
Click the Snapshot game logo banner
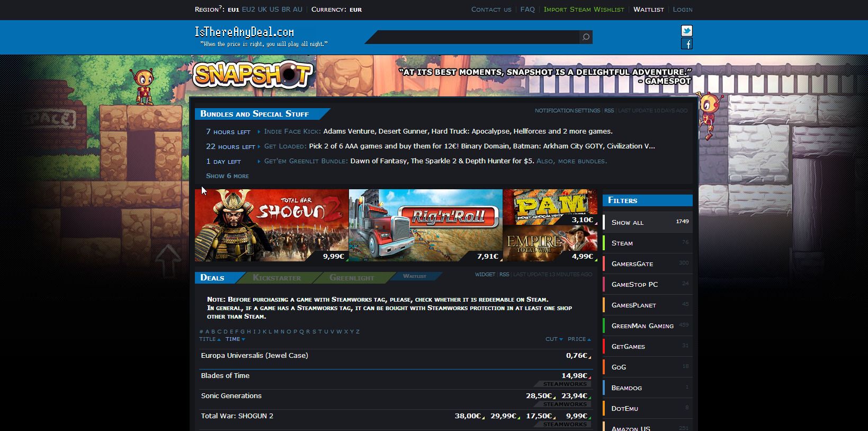(253, 75)
